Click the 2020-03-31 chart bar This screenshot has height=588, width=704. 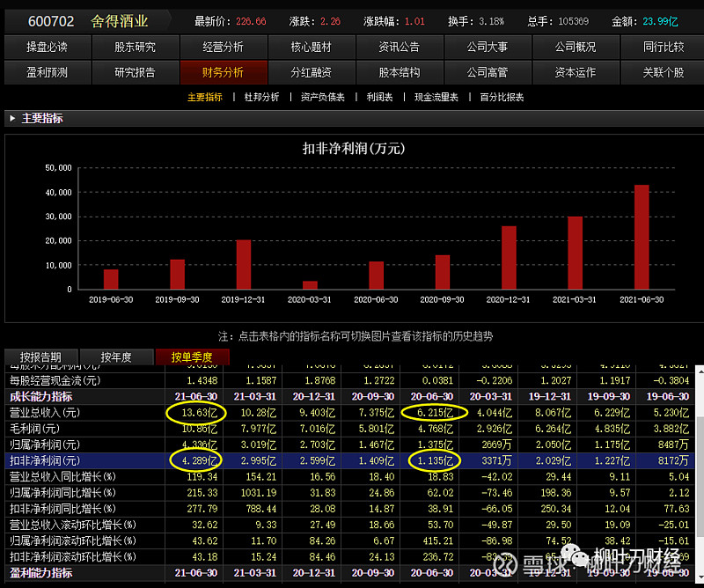click(311, 285)
